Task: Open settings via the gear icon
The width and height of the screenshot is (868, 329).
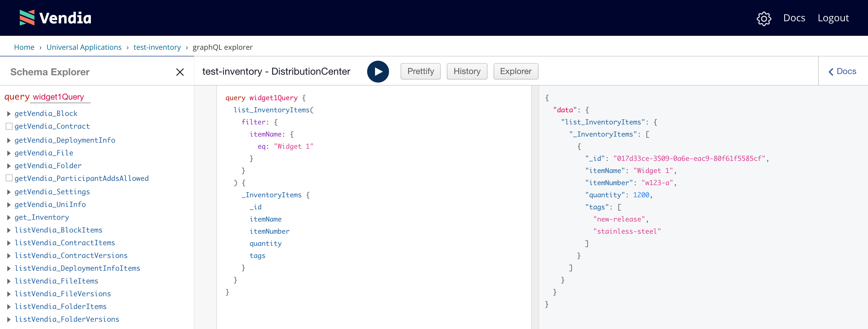Action: pyautogui.click(x=763, y=18)
